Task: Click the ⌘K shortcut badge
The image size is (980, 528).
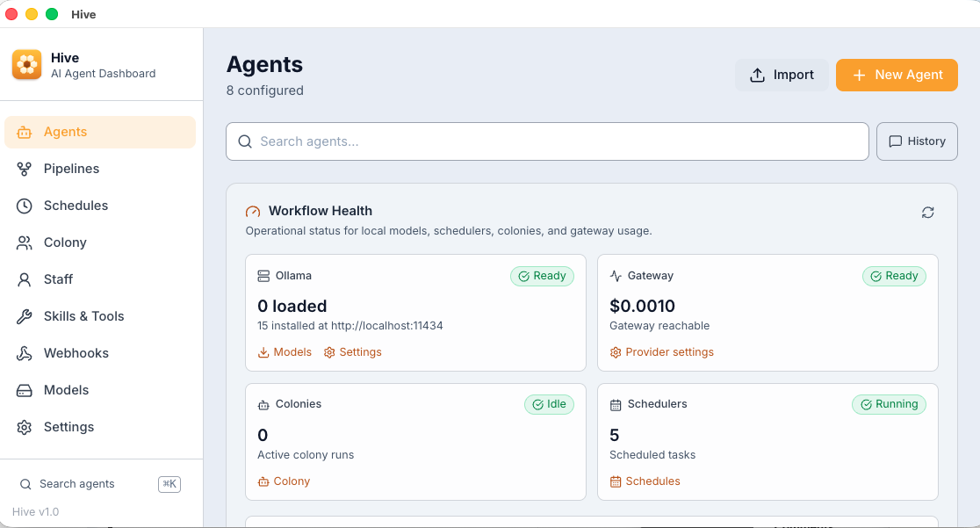Action: [169, 484]
